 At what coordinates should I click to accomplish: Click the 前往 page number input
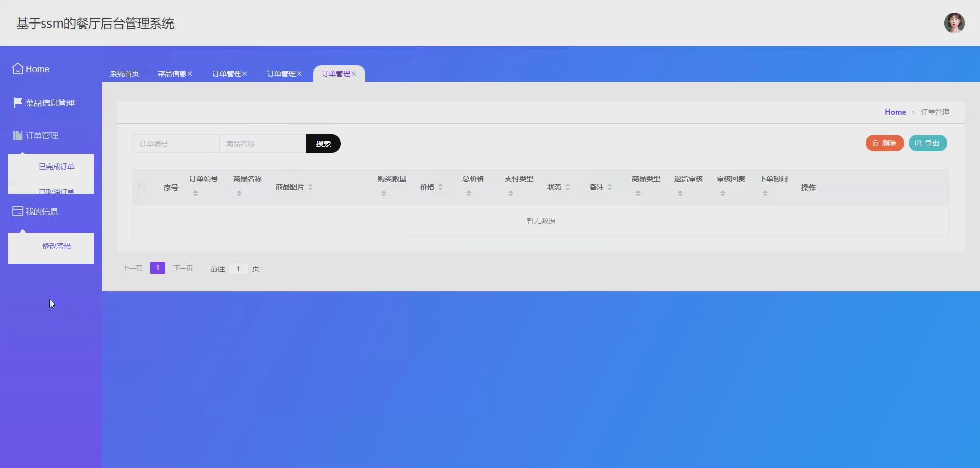238,269
